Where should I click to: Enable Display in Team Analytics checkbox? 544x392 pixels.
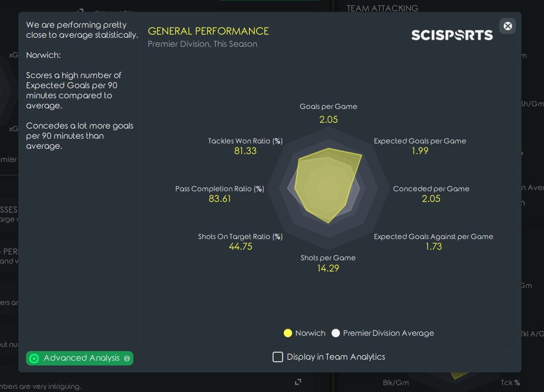pos(277,357)
